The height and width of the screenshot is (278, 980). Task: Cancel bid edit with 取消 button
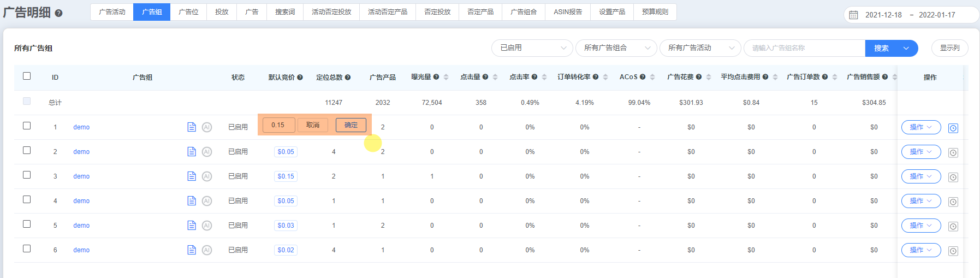coord(313,125)
